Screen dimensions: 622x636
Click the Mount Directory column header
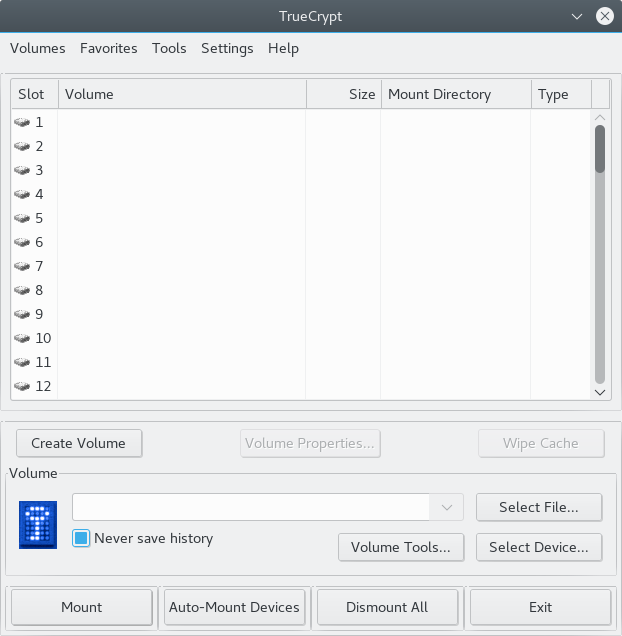[x=456, y=94]
